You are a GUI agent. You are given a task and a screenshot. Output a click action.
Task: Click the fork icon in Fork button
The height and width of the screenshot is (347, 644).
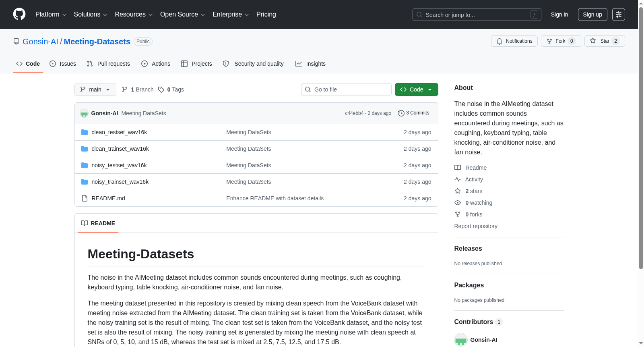click(549, 41)
